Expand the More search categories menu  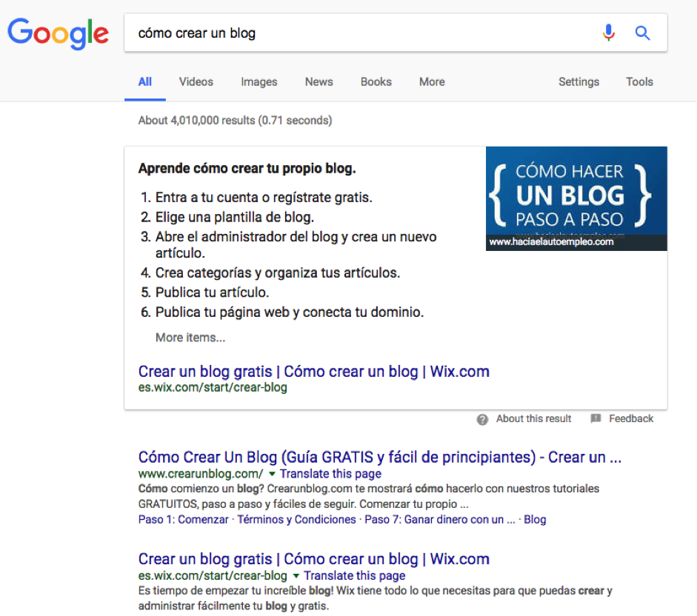[432, 82]
